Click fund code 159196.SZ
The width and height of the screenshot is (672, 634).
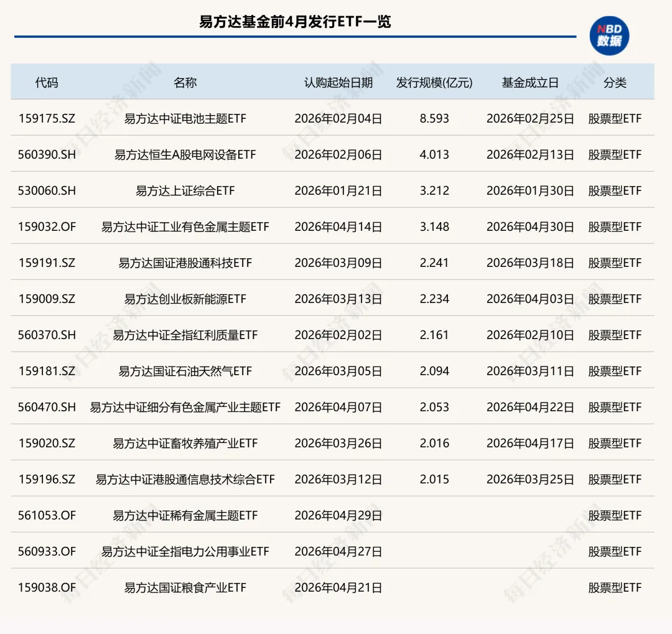47,478
